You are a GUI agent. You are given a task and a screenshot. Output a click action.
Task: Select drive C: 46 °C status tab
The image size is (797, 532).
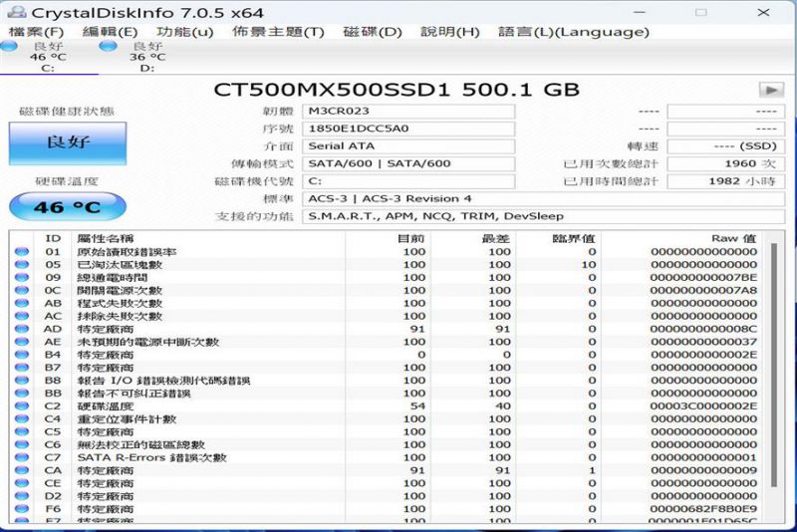pos(48,57)
